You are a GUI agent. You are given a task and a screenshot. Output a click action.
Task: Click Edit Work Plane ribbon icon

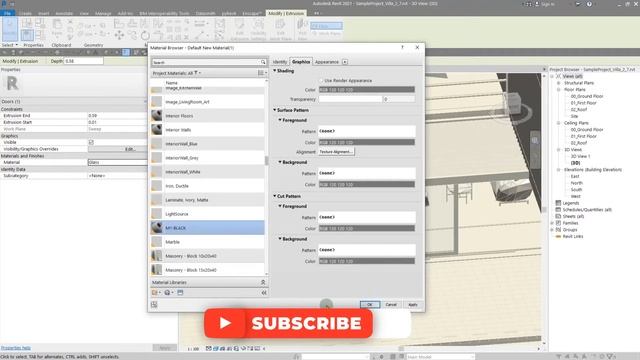point(280,29)
